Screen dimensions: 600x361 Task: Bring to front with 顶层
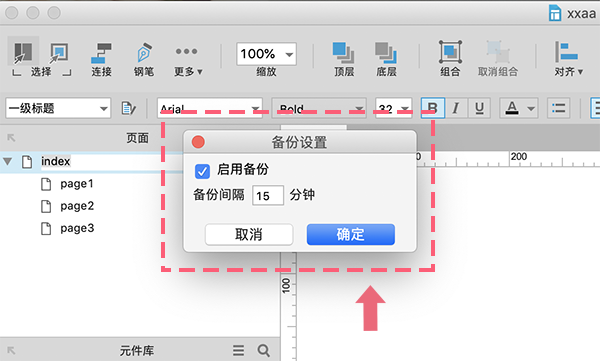344,59
